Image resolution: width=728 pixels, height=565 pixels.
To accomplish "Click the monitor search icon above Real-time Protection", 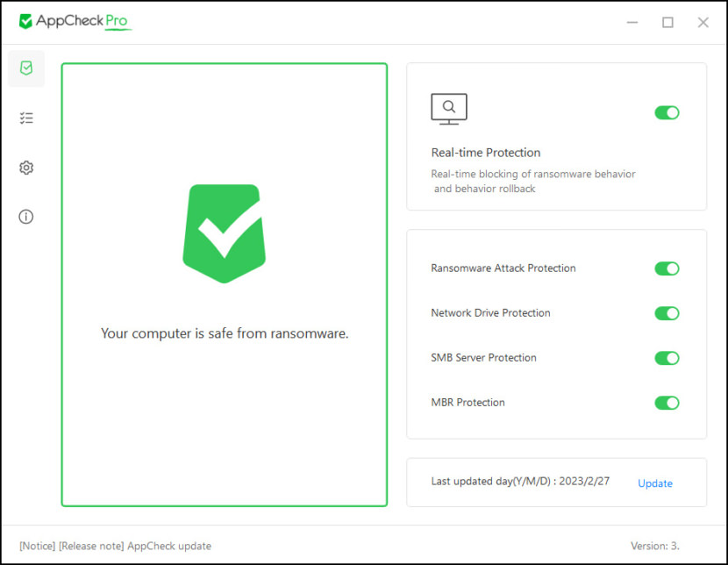I will 449,108.
